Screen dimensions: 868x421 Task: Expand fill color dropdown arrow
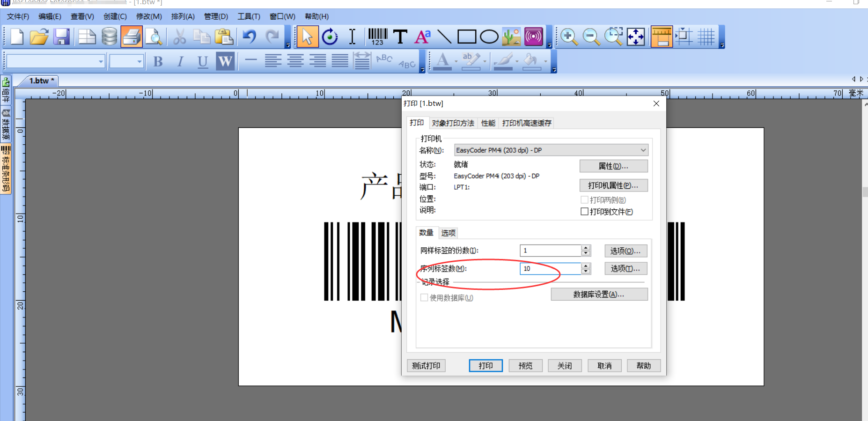pyautogui.click(x=545, y=61)
